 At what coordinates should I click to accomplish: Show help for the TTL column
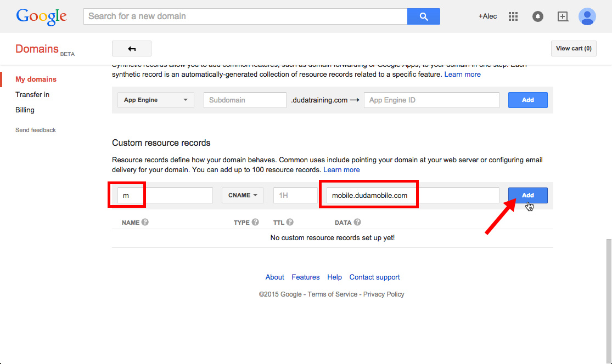pyautogui.click(x=290, y=222)
